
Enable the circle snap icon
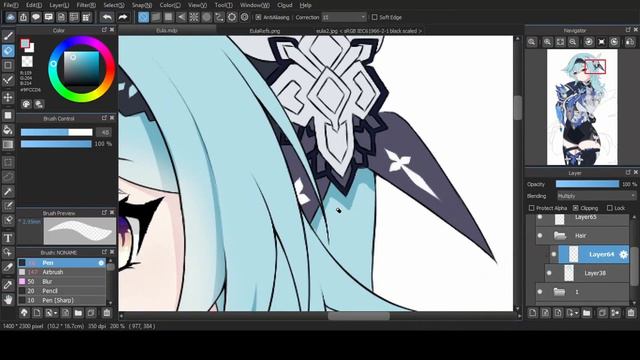pyautogui.click(x=207, y=17)
